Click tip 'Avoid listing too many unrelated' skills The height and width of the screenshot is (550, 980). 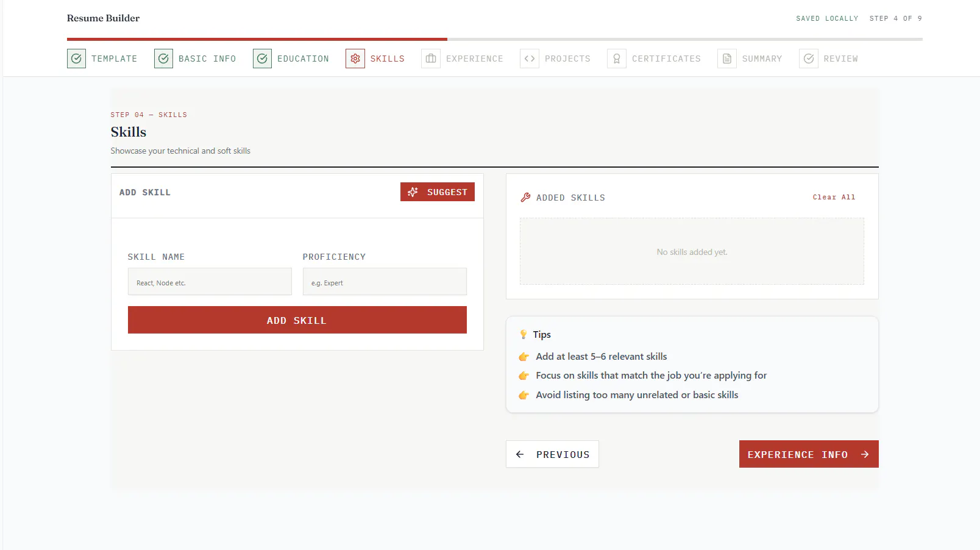[x=637, y=395]
